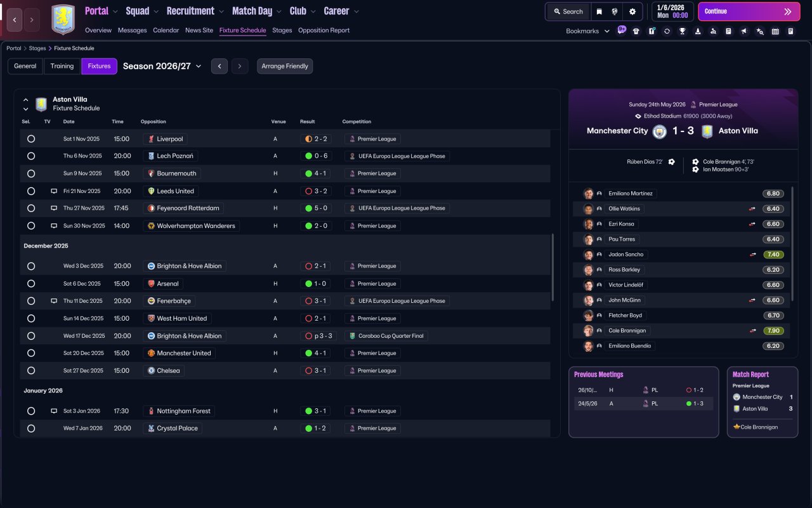This screenshot has height=508, width=812.
Task: Select the Chelsea fixture radio button
Action: coord(31,371)
